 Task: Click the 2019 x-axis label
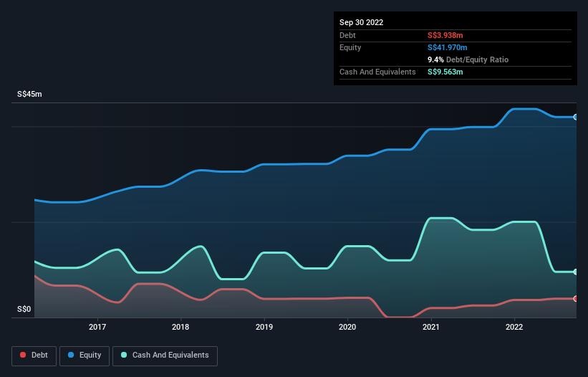click(x=264, y=327)
